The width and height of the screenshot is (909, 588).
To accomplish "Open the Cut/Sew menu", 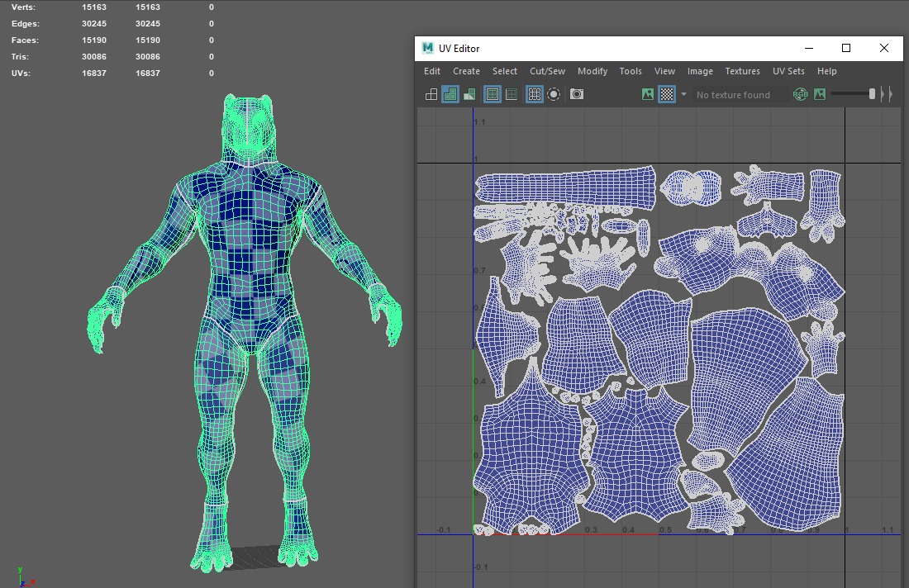I will point(547,71).
